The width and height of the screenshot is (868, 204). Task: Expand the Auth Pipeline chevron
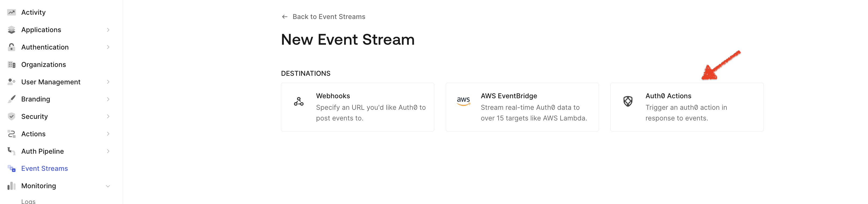(x=108, y=152)
